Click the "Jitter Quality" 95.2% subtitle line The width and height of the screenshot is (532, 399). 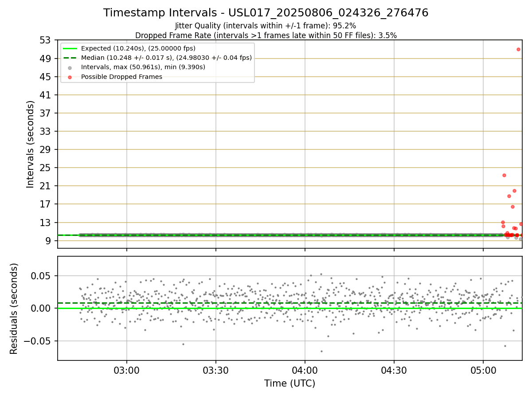[266, 26]
